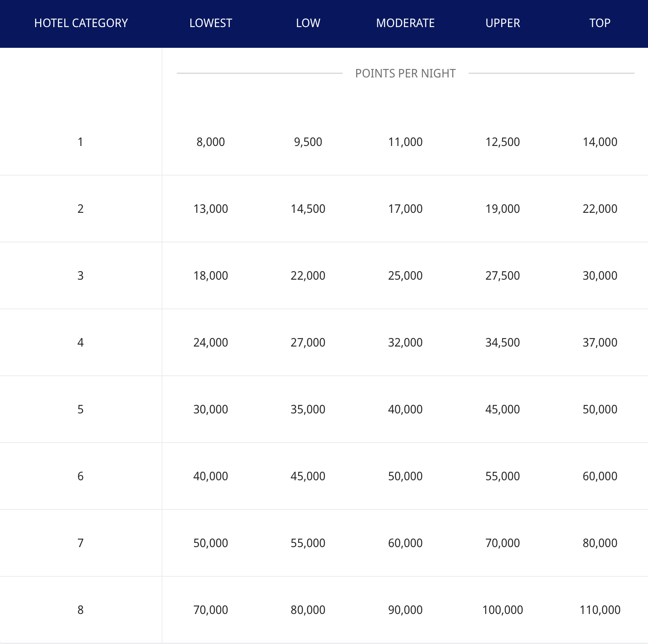The width and height of the screenshot is (648, 644).
Task: Select the 19,000 points value
Action: pos(502,209)
